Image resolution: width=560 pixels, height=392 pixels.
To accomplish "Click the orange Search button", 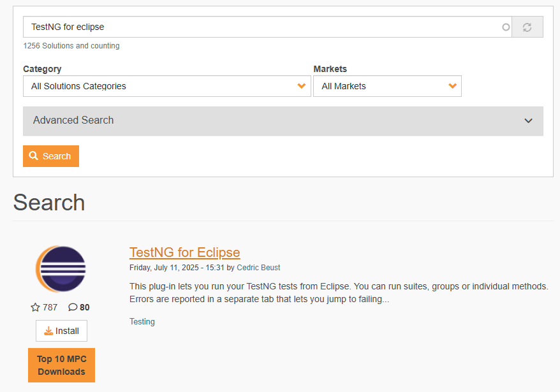I will click(x=51, y=156).
